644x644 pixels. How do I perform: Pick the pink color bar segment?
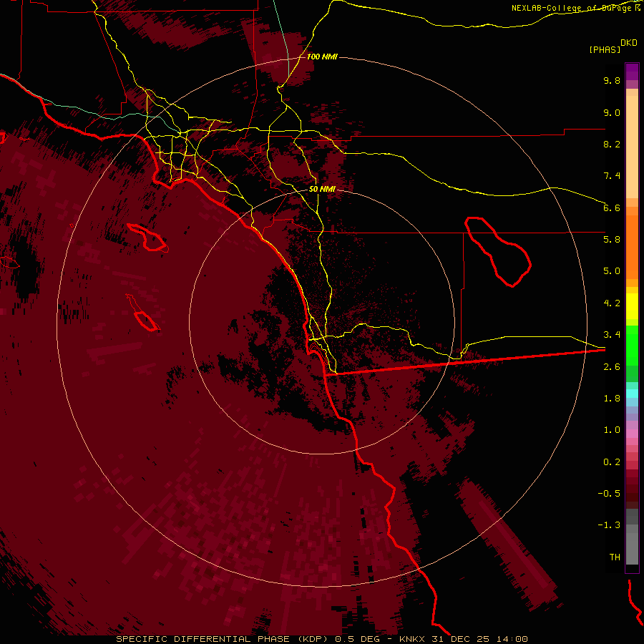pyautogui.click(x=632, y=434)
